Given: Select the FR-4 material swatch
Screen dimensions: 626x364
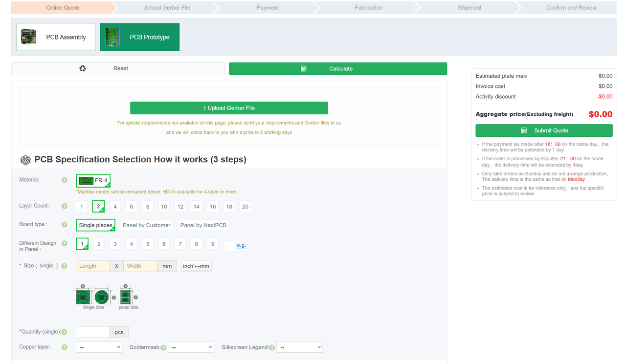Looking at the screenshot, I should (93, 181).
